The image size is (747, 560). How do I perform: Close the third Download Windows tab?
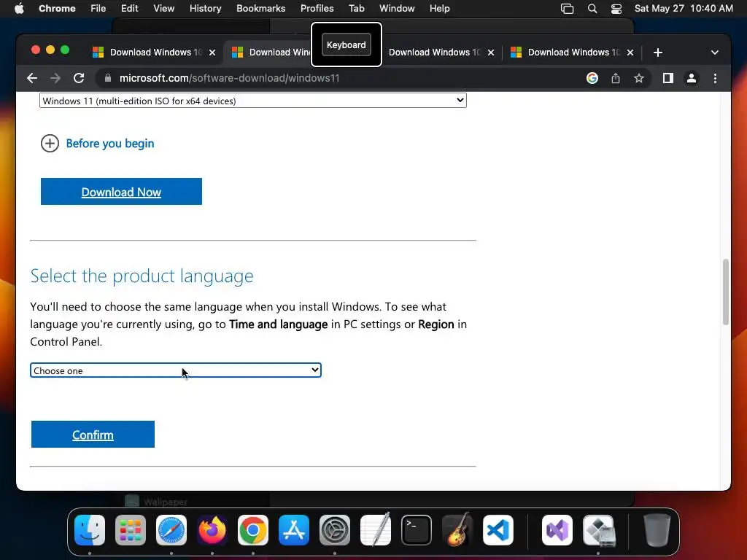491,52
